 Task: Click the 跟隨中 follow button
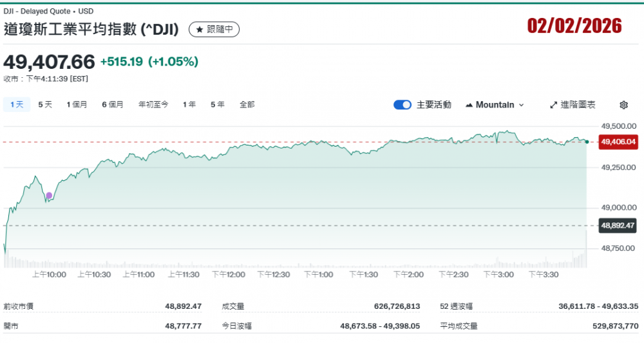click(214, 30)
